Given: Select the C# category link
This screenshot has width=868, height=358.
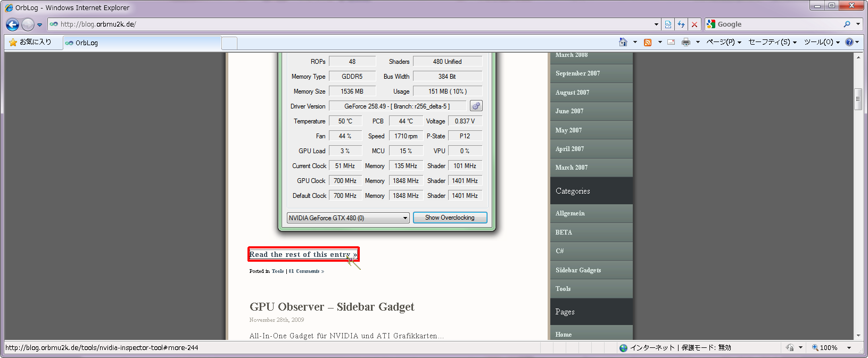Looking at the screenshot, I should (x=559, y=251).
